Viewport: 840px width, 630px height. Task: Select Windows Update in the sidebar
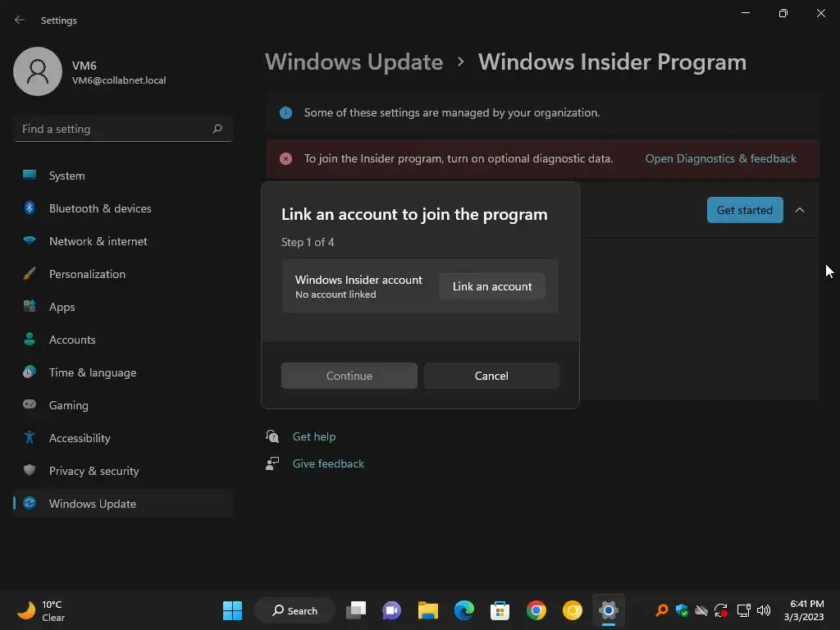(x=123, y=504)
